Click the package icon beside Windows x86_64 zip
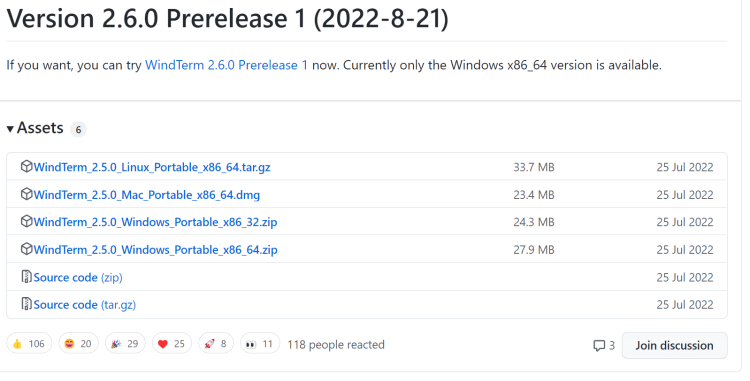Image resolution: width=750 pixels, height=381 pixels. [x=26, y=249]
